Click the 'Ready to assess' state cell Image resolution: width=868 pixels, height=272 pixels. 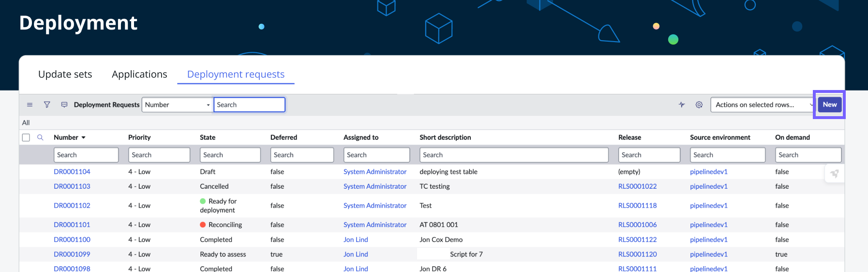(x=223, y=254)
